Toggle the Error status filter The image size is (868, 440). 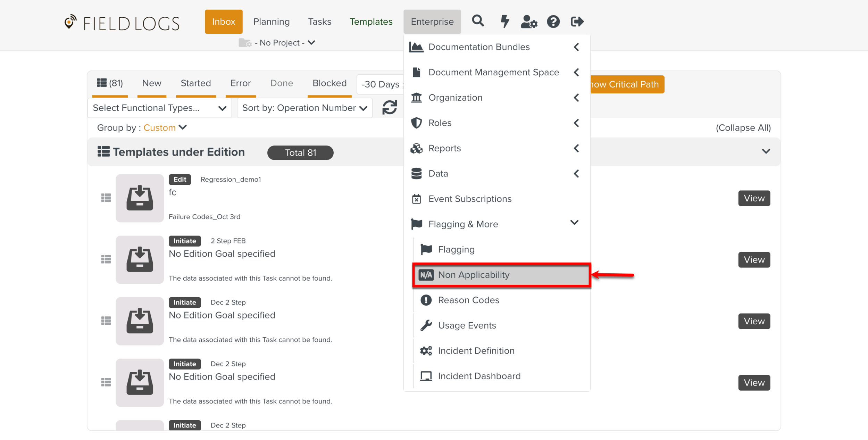pyautogui.click(x=240, y=83)
